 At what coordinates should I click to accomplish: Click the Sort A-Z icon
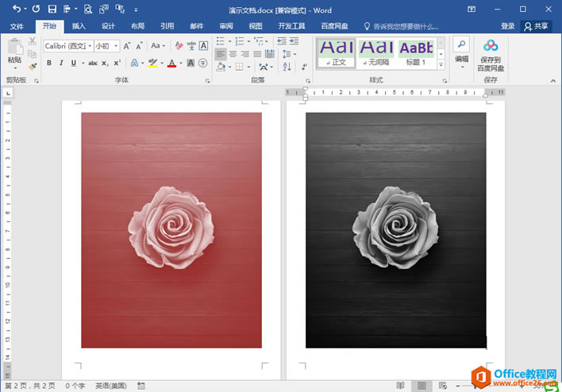(x=287, y=67)
